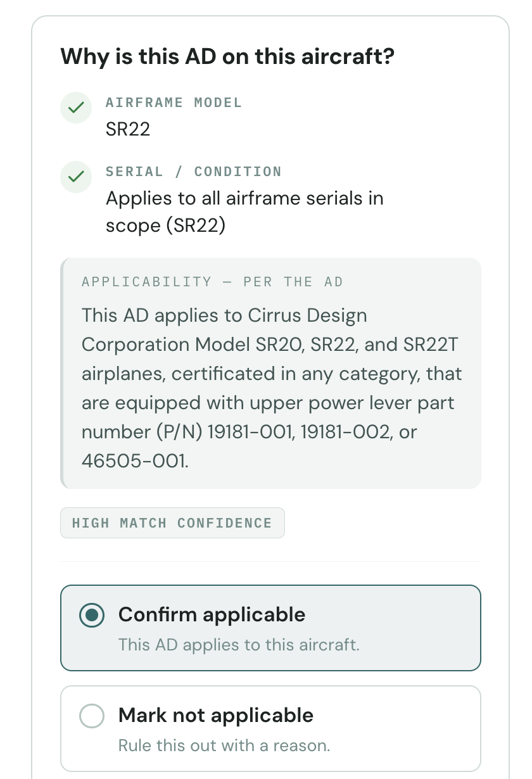Click the 'Rule this out with a reason.' description
The width and height of the screenshot is (532, 779).
click(x=224, y=745)
